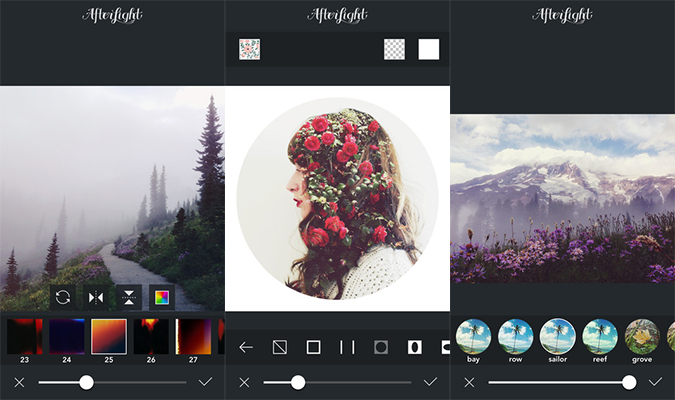Pick the solid white frame color swatch
Viewport: 675px width, 400px height.
point(429,49)
